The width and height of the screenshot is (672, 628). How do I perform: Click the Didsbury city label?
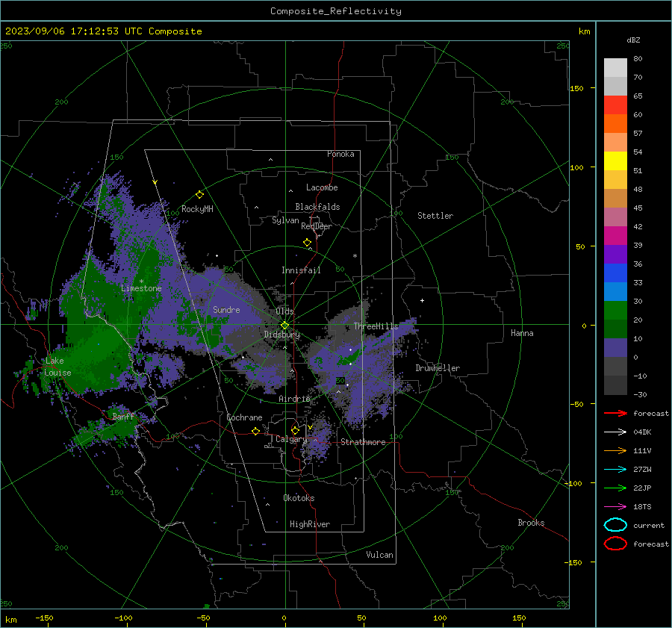click(x=281, y=335)
